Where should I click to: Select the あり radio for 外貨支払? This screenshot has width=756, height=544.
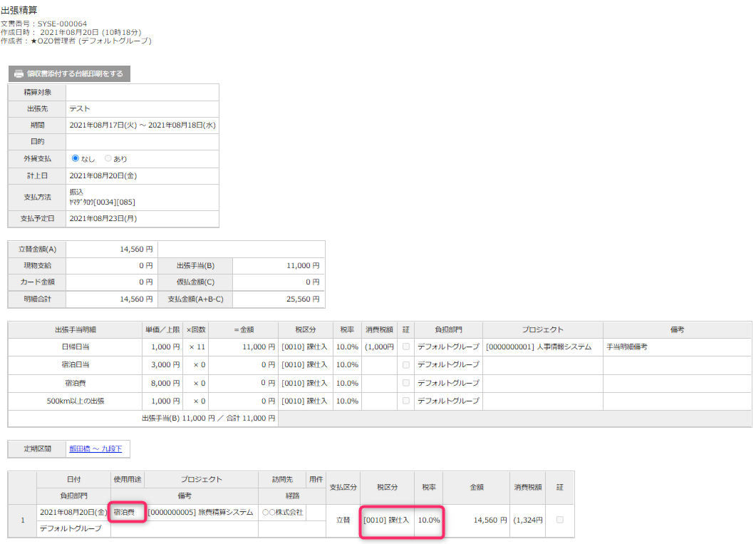coord(108,159)
